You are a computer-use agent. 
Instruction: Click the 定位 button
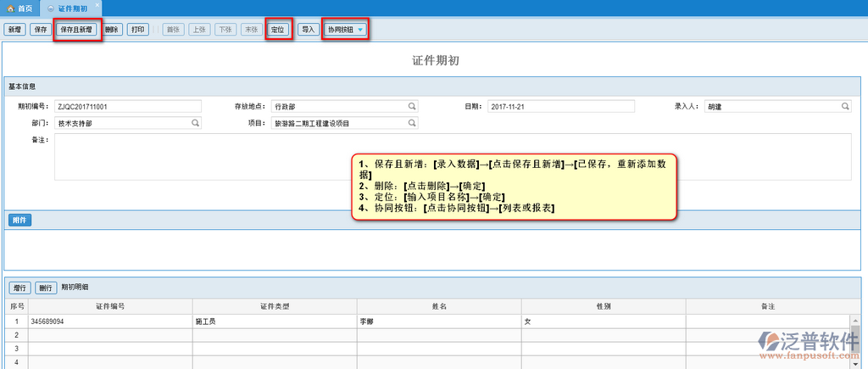pos(278,30)
